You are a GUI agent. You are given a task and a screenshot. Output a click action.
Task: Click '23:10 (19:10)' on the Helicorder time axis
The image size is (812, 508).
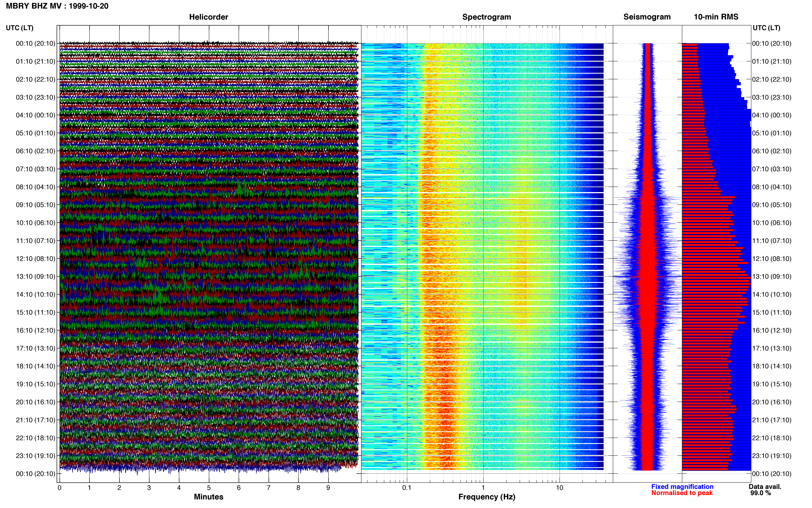36,456
